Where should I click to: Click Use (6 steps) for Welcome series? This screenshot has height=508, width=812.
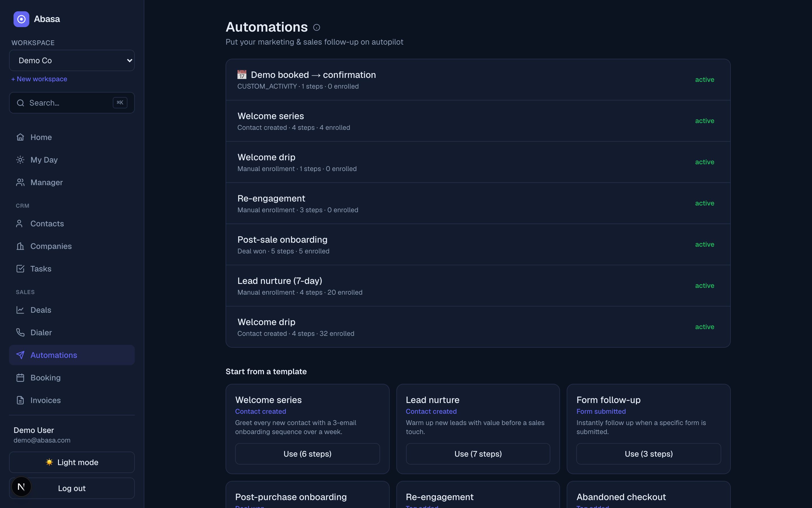307,454
